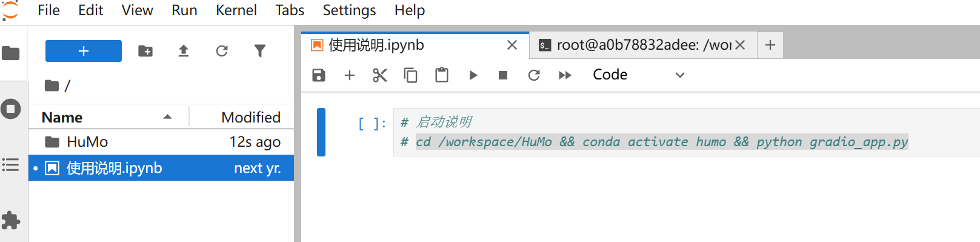Open the File menu
The width and height of the screenshot is (980, 242).
point(48,10)
